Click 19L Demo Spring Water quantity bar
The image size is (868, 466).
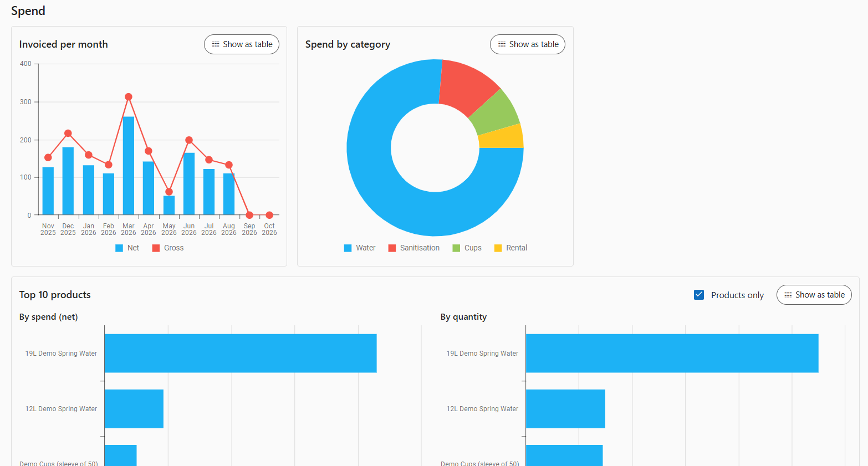pos(672,354)
